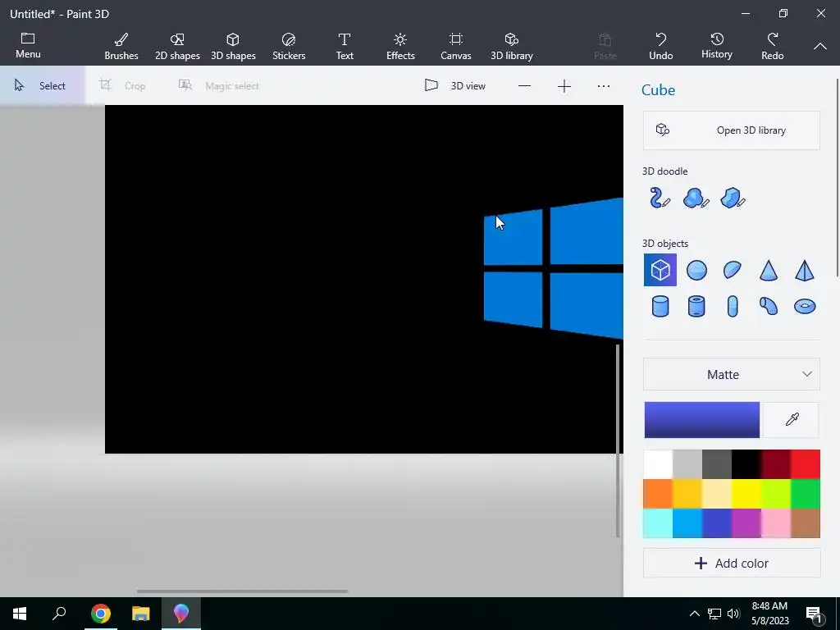Screen dimensions: 840x630
Task: Click the canvas vertical scrollbar
Action: [x=618, y=441]
